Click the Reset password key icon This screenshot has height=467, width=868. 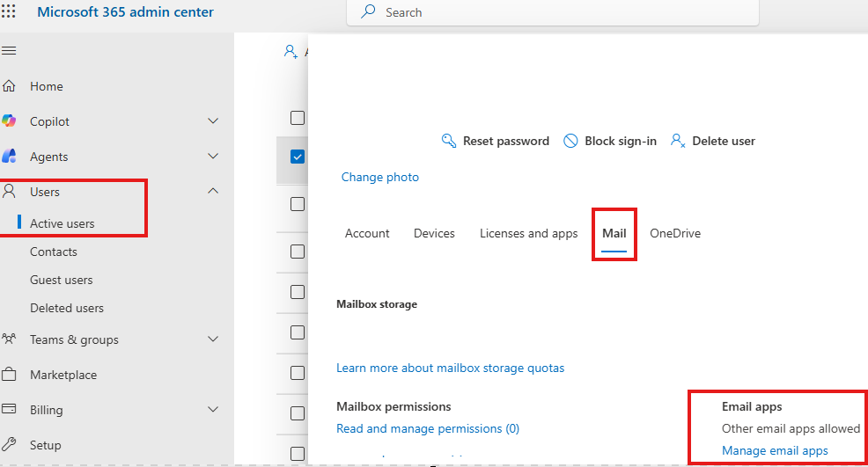(448, 141)
